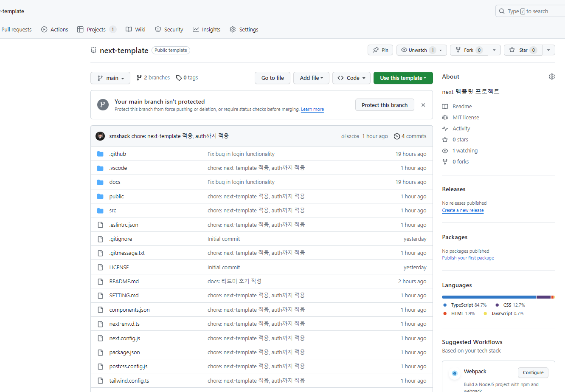Viewport: 565px width, 392px height.
Task: Open the About section settings gear
Action: (x=552, y=76)
